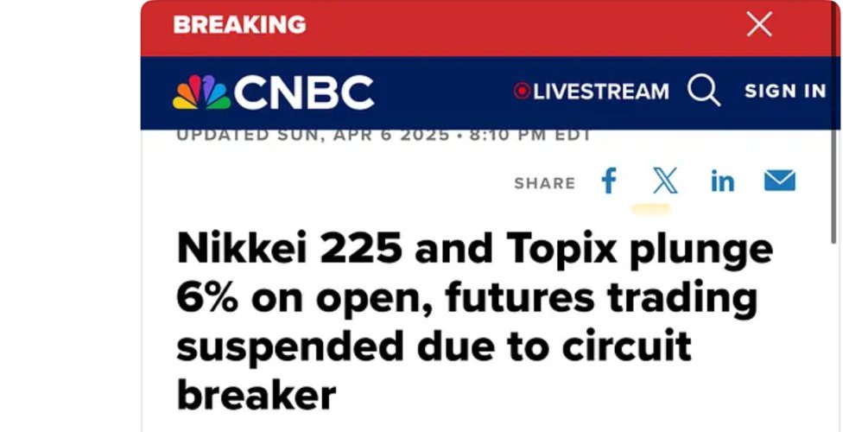Image resolution: width=868 pixels, height=432 pixels.
Task: Click empty area of red breaking bar
Action: [518, 26]
